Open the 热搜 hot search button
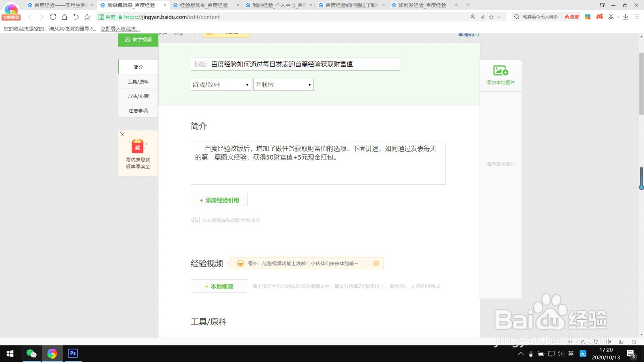Viewport: 644px width, 362px height. coord(572,17)
